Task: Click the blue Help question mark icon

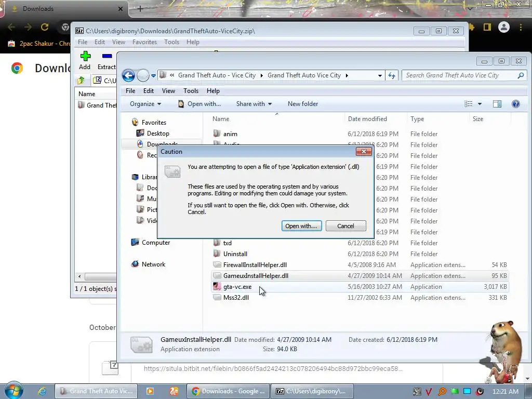Action: tap(516, 104)
